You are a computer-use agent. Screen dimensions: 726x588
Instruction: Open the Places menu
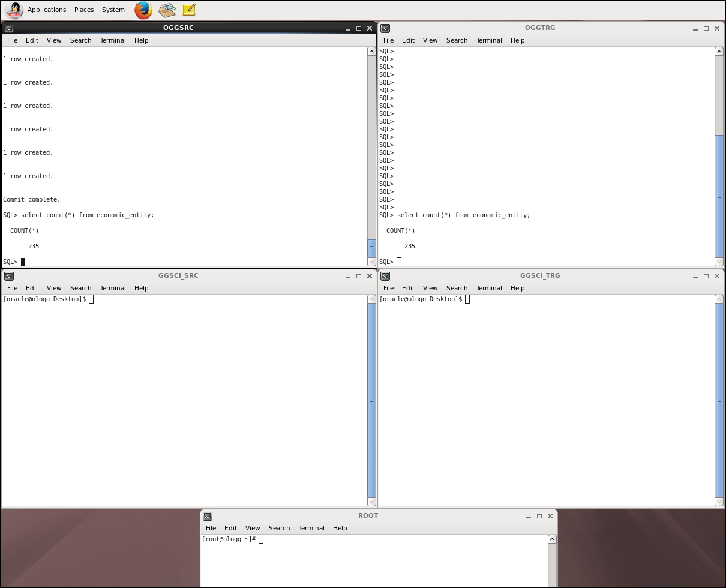(84, 10)
